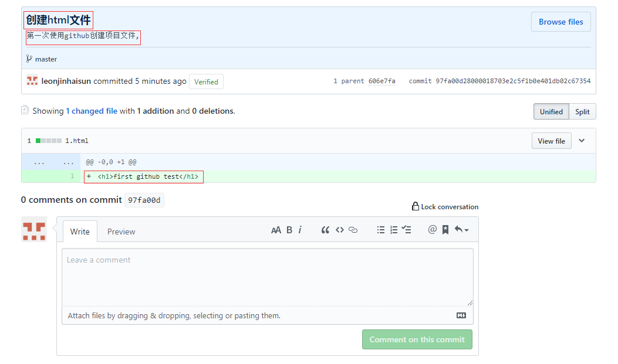Click the leonjinhaisun username link
618x364 pixels.
[66, 81]
